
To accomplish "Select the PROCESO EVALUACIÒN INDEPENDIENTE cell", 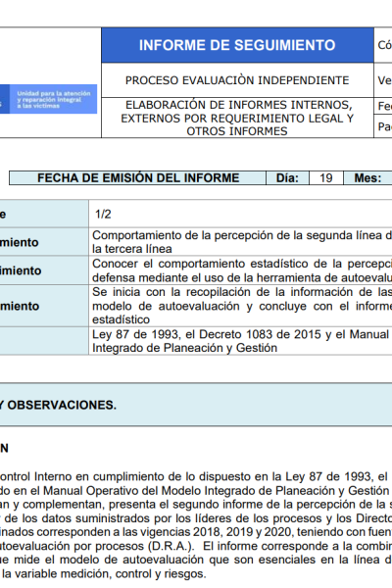I will click(x=237, y=80).
